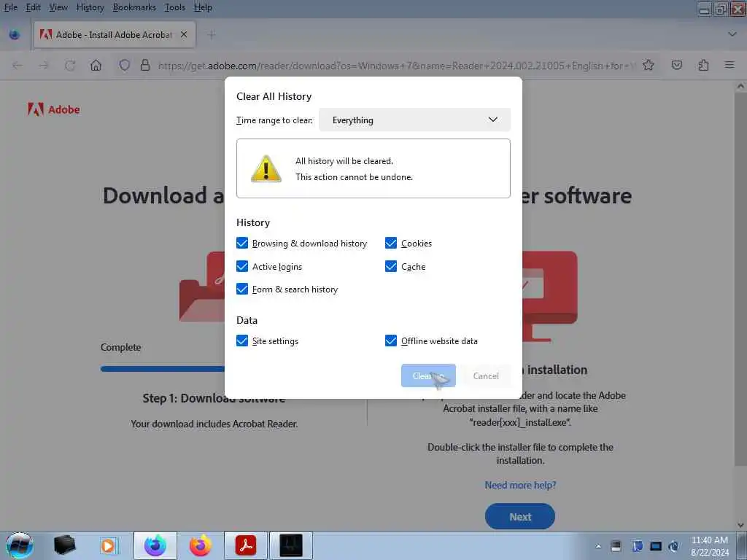Click the back navigation arrow
The image size is (747, 560).
coord(18,65)
